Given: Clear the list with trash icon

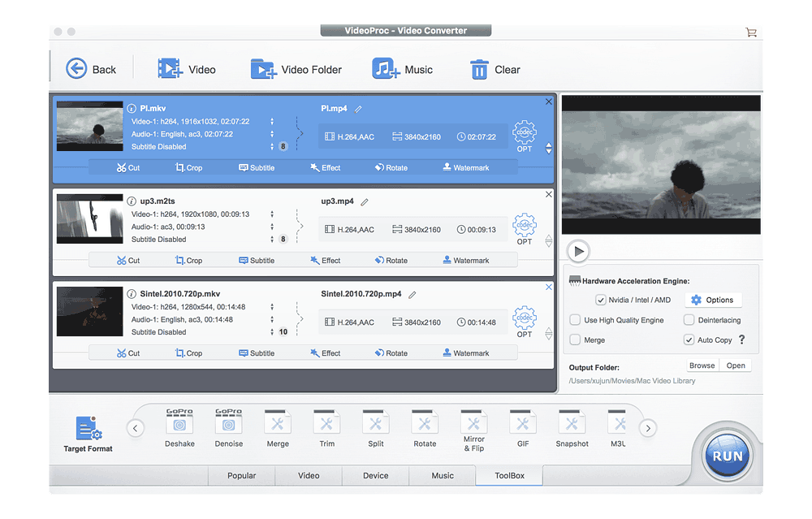Looking at the screenshot, I should pyautogui.click(x=479, y=70).
